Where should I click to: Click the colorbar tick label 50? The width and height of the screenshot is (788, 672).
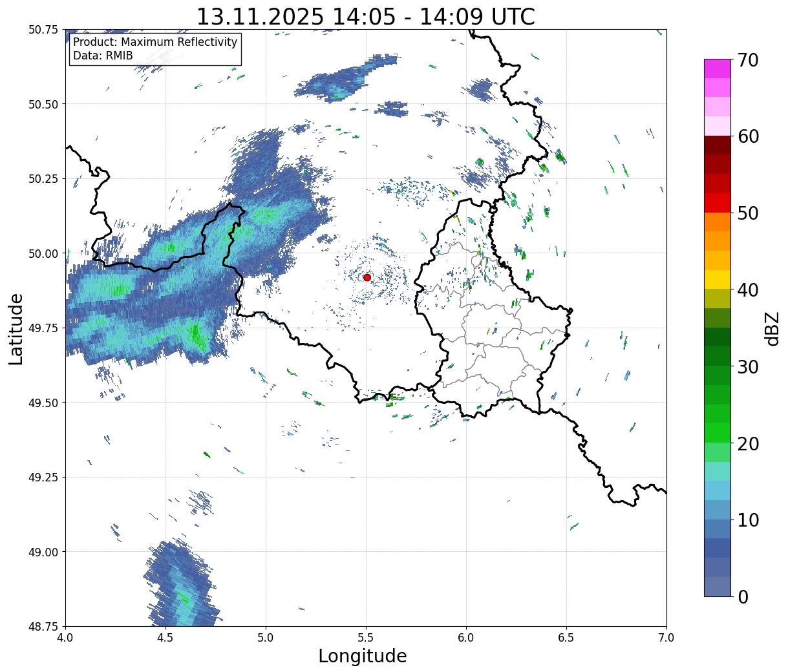click(x=747, y=213)
